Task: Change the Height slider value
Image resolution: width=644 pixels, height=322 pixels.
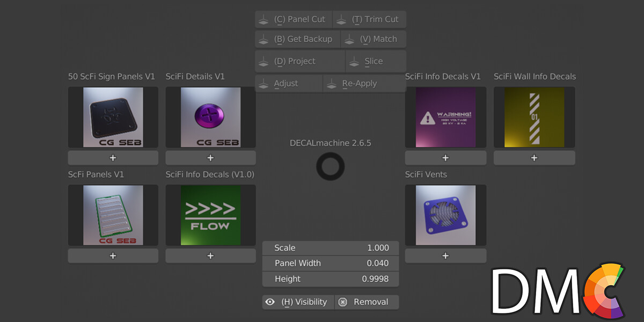Action: click(330, 279)
